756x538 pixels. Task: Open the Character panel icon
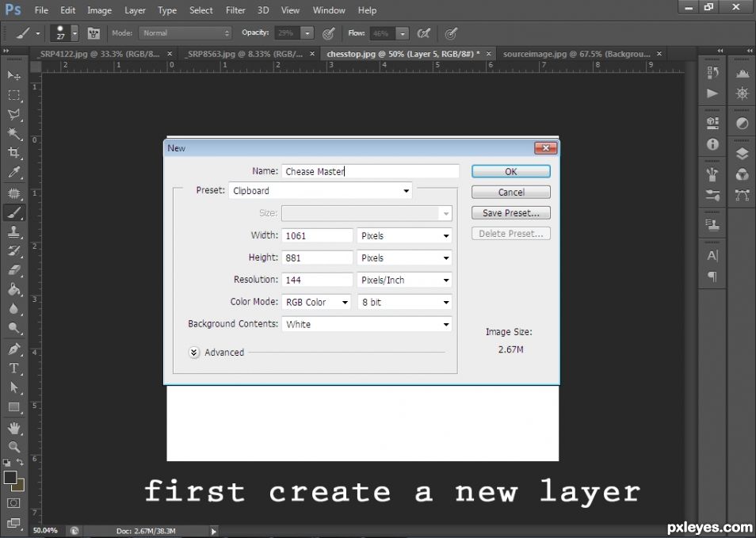coord(712,256)
